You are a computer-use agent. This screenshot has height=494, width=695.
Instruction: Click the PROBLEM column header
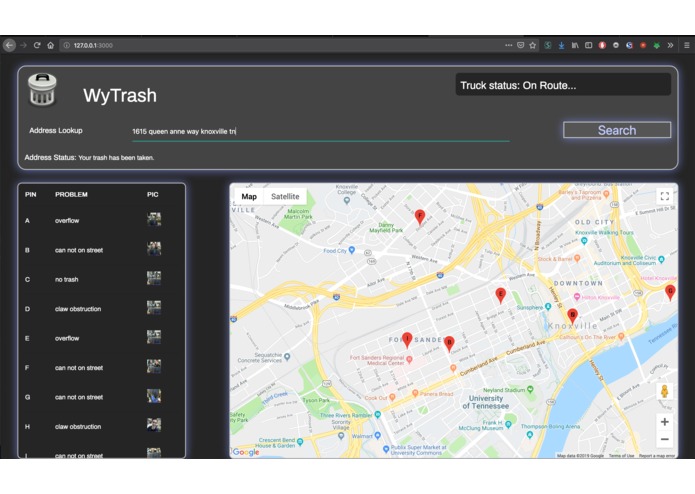point(71,194)
